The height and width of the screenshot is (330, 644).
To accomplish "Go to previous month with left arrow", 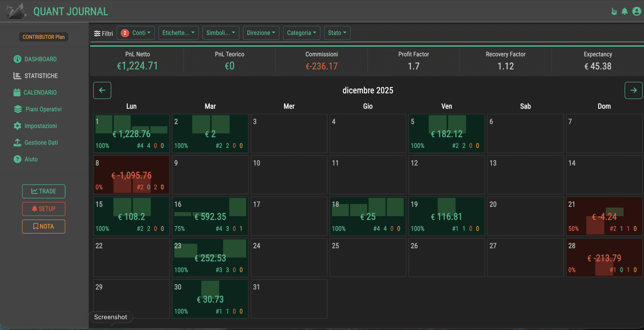I will 102,90.
